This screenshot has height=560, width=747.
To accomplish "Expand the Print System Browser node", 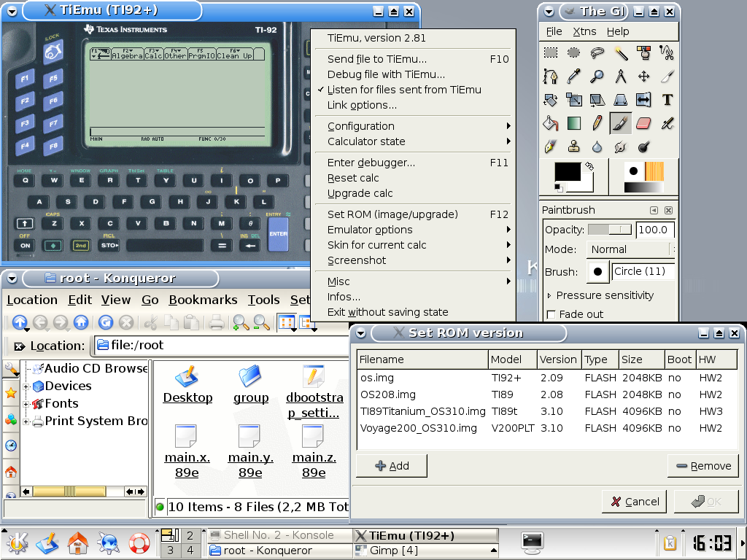I will click(x=26, y=421).
